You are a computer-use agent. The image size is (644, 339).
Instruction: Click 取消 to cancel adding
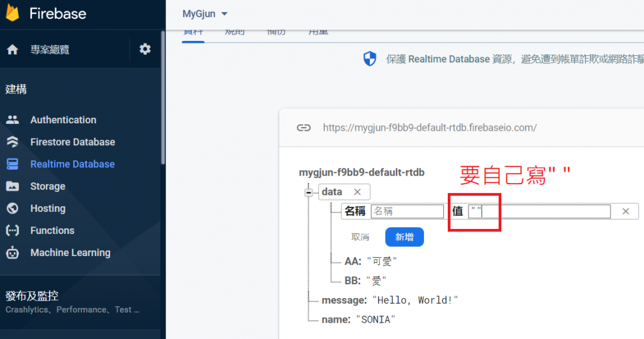pos(360,237)
